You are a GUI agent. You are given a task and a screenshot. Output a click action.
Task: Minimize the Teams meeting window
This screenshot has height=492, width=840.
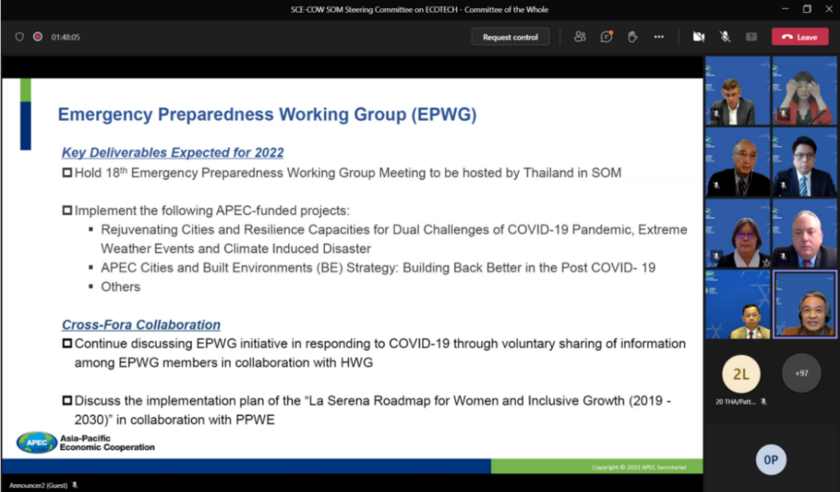point(785,9)
